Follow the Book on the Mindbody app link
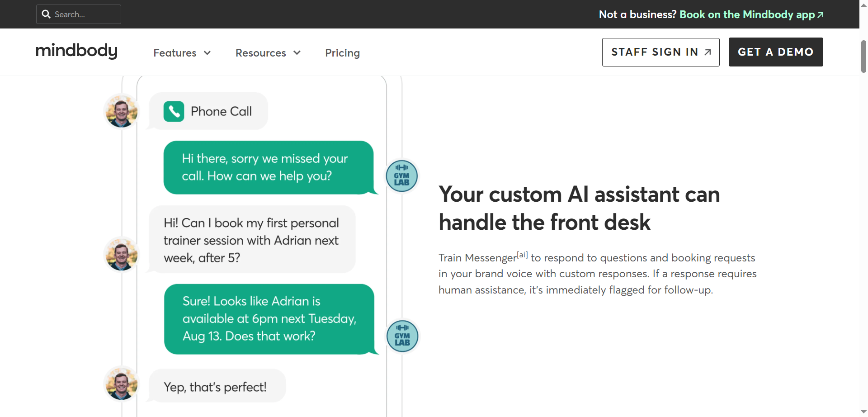The image size is (868, 417). click(x=746, y=14)
